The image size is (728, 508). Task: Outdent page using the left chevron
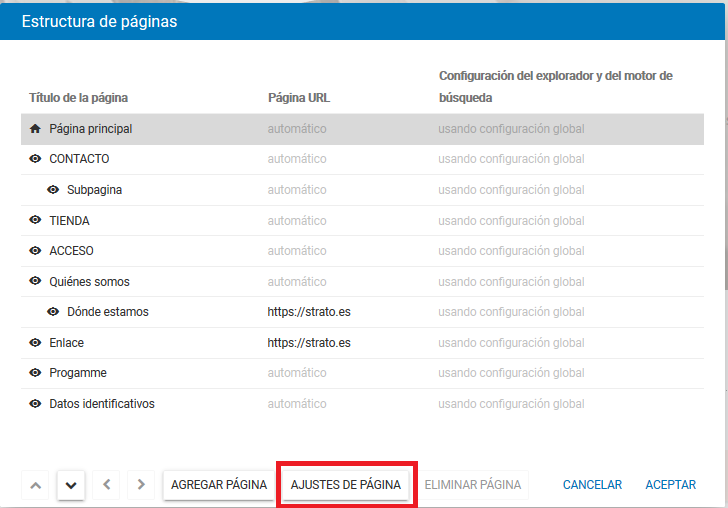[106, 485]
